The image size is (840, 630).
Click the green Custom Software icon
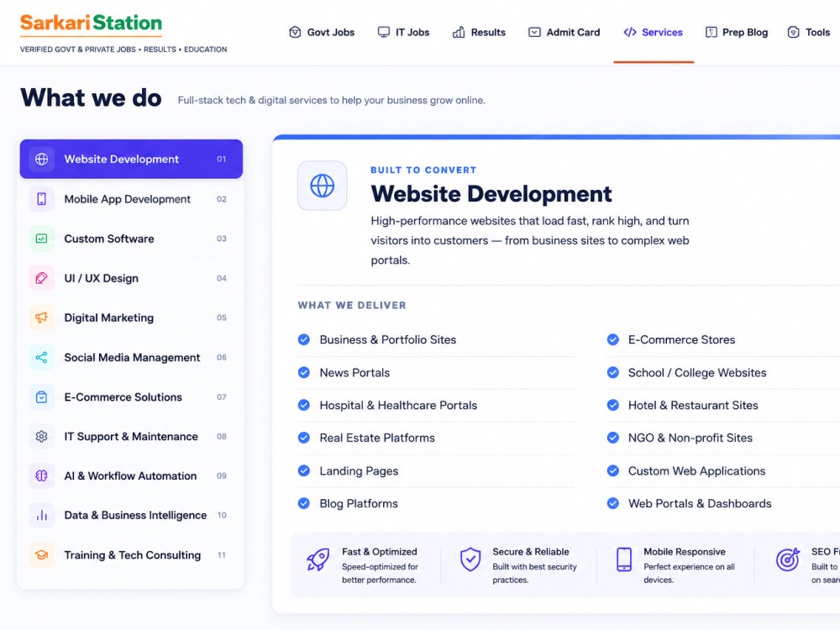(41, 239)
